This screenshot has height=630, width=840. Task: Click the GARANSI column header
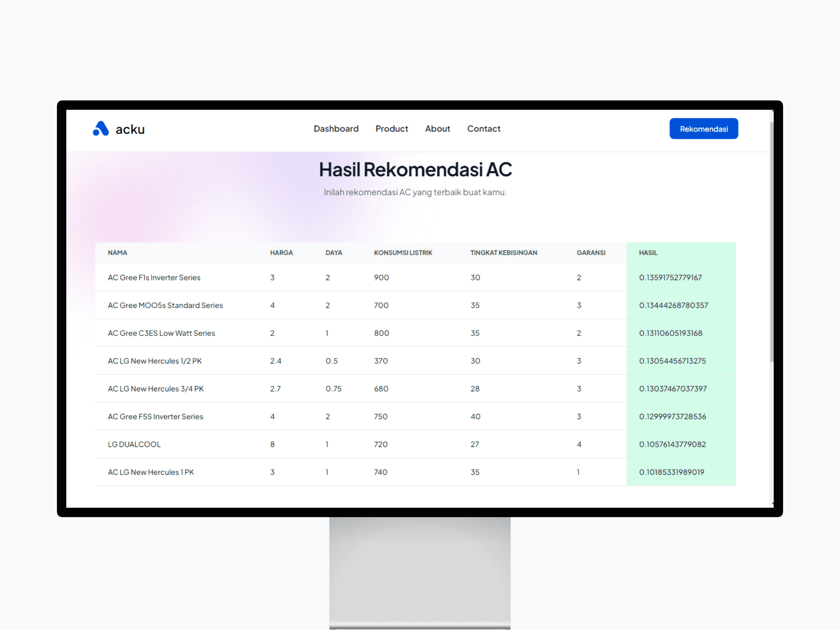click(x=591, y=253)
